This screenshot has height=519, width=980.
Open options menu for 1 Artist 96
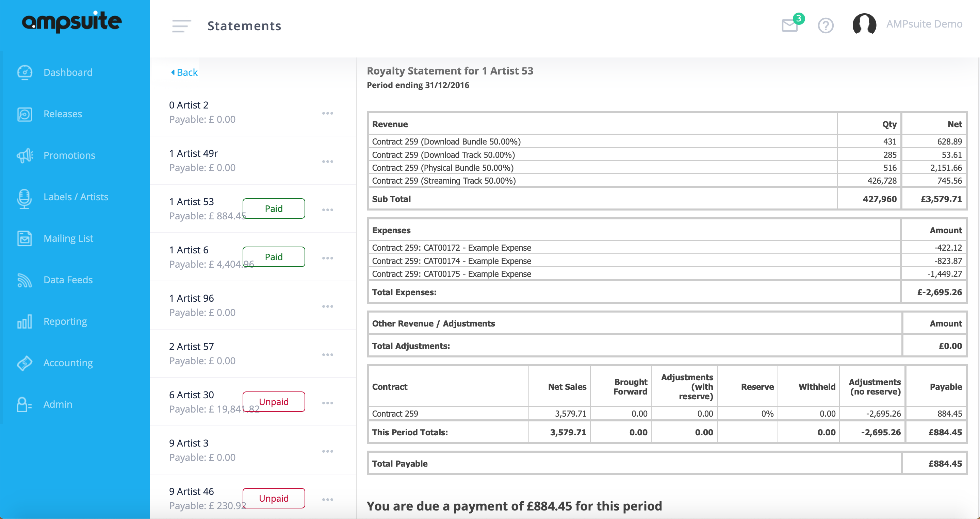(328, 306)
